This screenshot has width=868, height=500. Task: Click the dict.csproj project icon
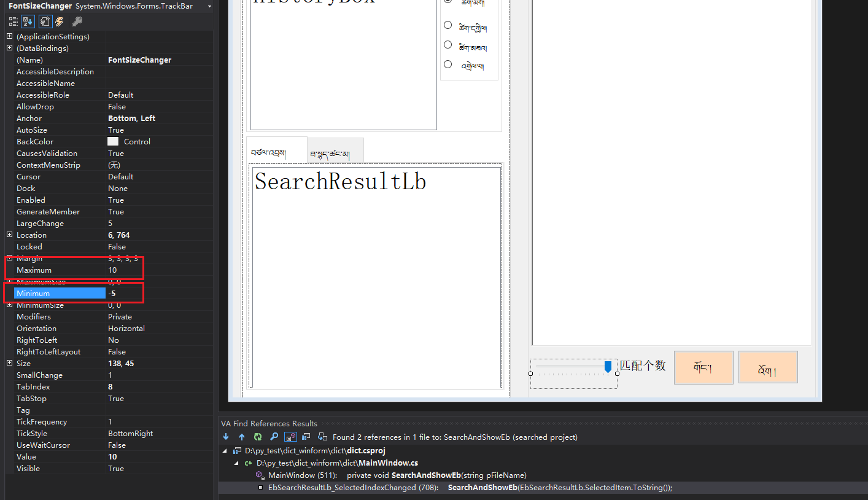click(237, 451)
